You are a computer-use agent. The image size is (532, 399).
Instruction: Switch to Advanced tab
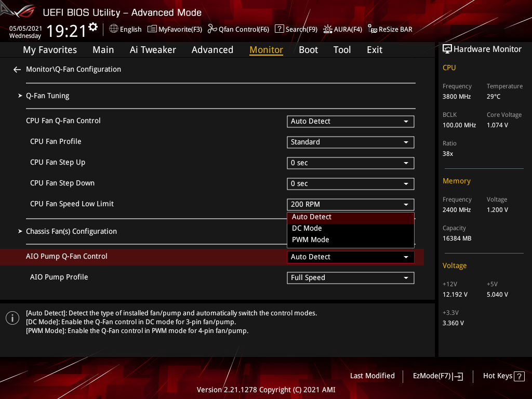click(212, 50)
